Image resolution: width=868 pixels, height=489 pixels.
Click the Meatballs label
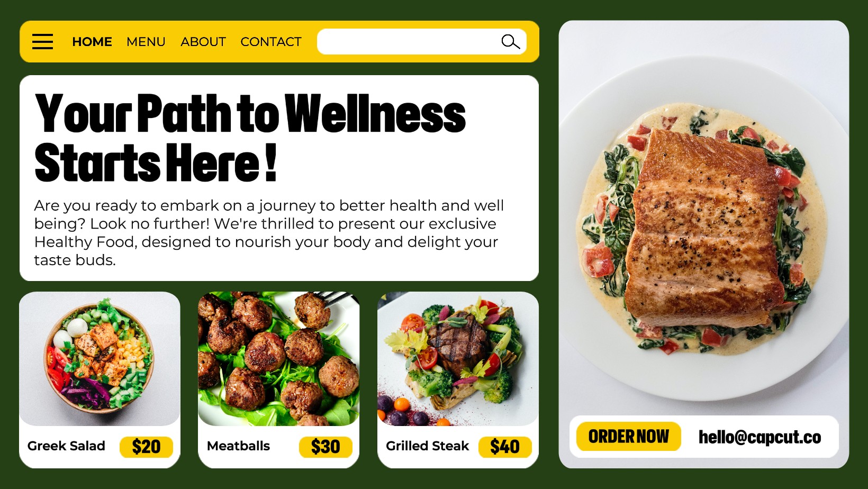tap(238, 446)
